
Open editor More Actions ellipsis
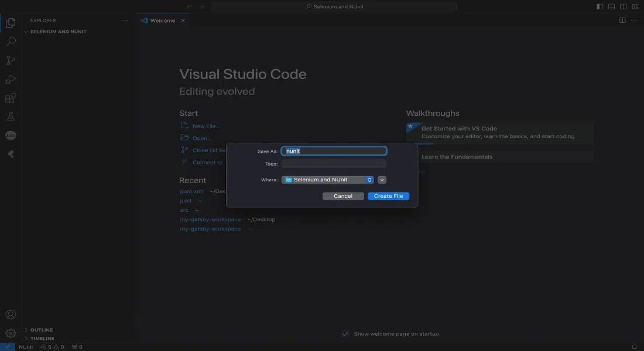tap(633, 20)
